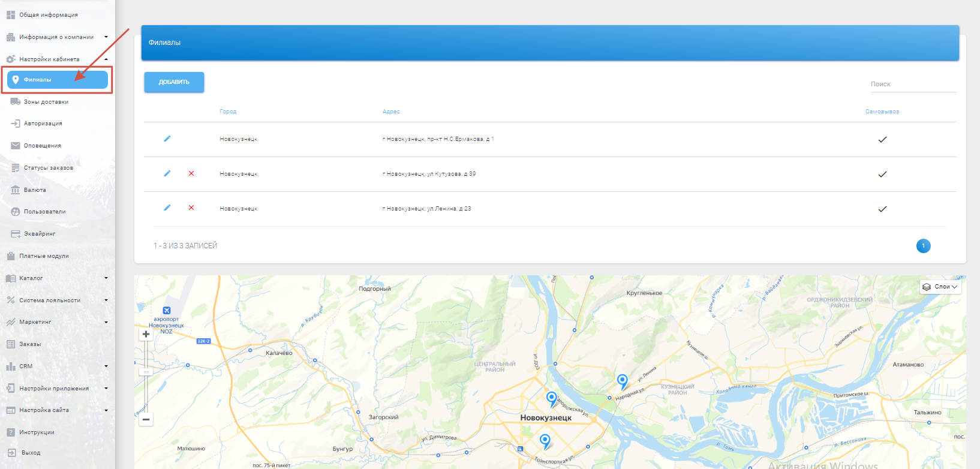Click the Поиск search field
This screenshot has width=980, height=469.
tap(912, 85)
